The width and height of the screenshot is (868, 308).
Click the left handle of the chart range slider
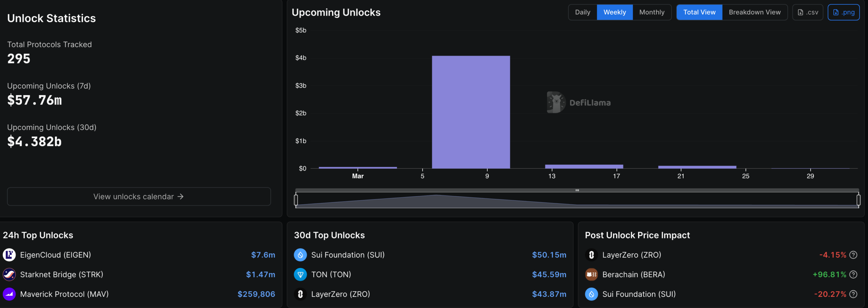296,200
